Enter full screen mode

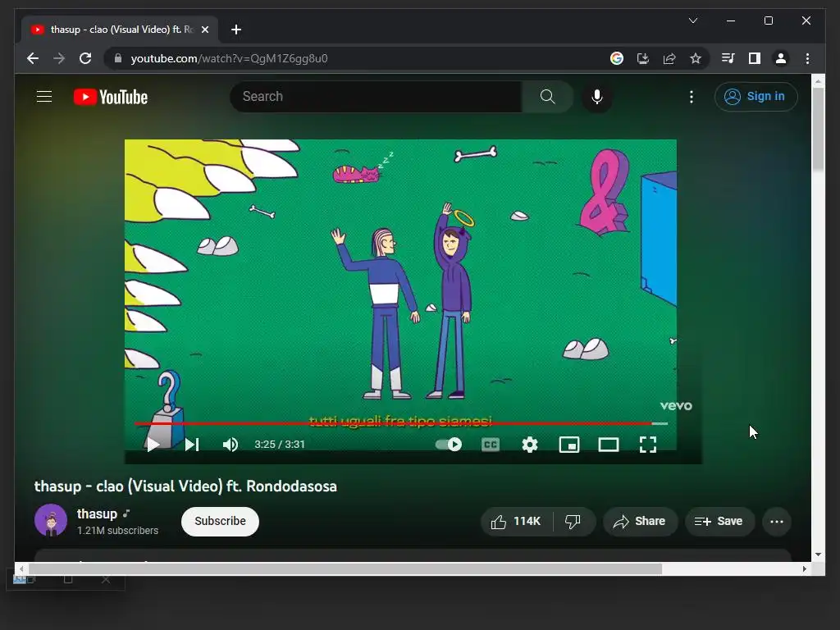tap(648, 445)
